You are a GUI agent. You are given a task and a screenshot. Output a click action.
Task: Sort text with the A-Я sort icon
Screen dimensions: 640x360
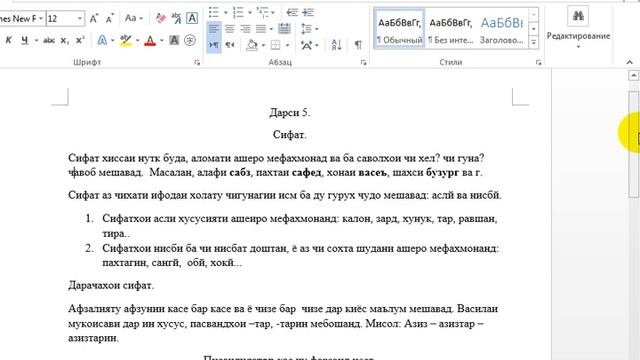tap(337, 44)
